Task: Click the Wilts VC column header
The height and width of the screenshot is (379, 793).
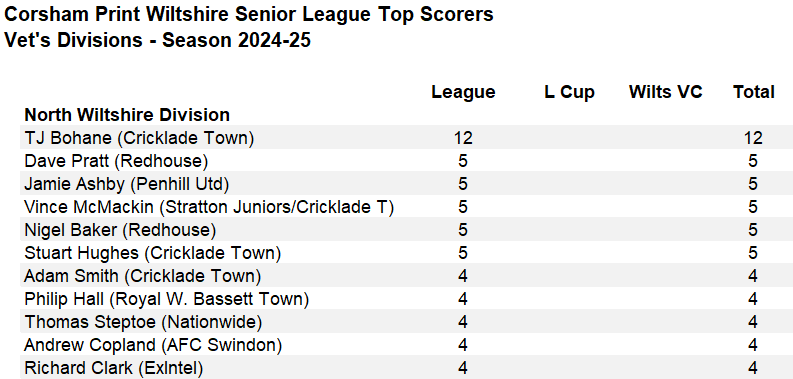Action: tap(666, 92)
